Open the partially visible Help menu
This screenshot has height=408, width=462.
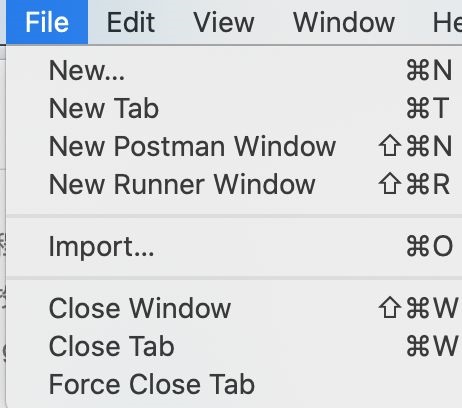447,22
